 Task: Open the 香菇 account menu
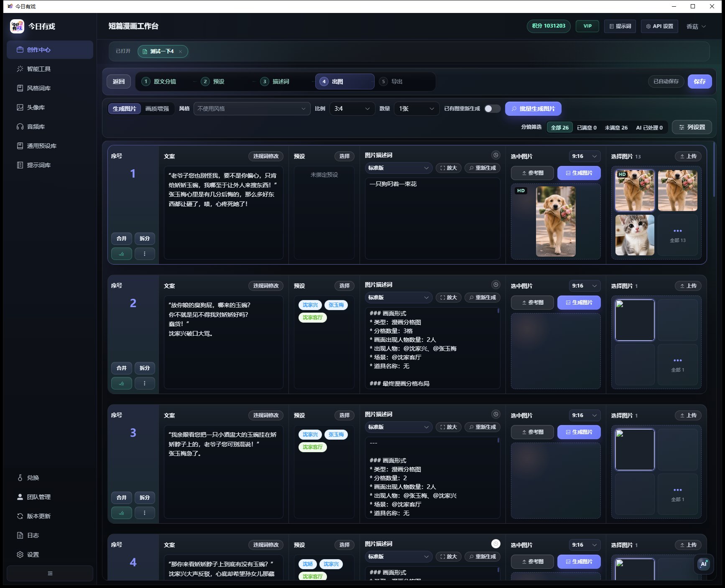[x=696, y=26]
